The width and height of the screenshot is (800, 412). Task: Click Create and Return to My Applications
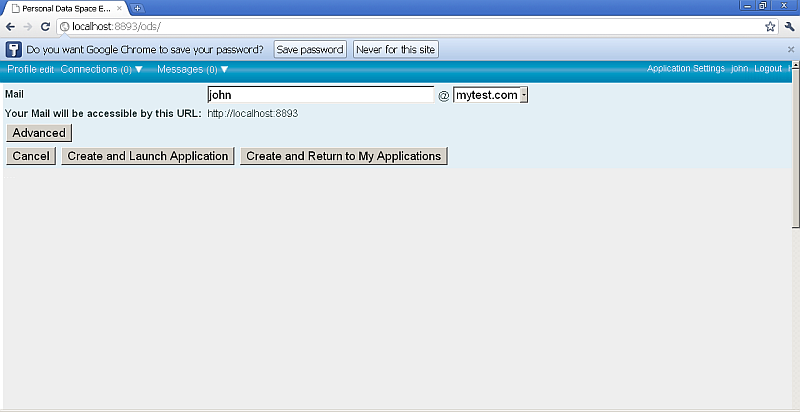(343, 156)
